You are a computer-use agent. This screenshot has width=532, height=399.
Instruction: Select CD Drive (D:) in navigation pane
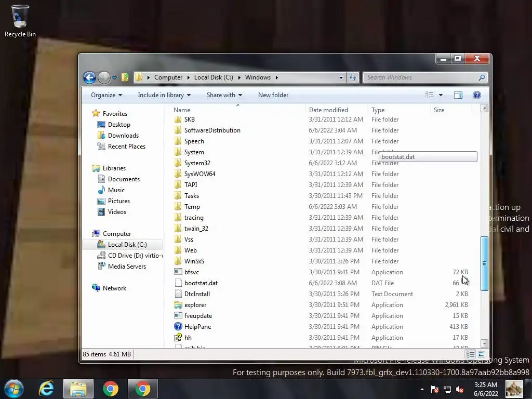point(135,256)
